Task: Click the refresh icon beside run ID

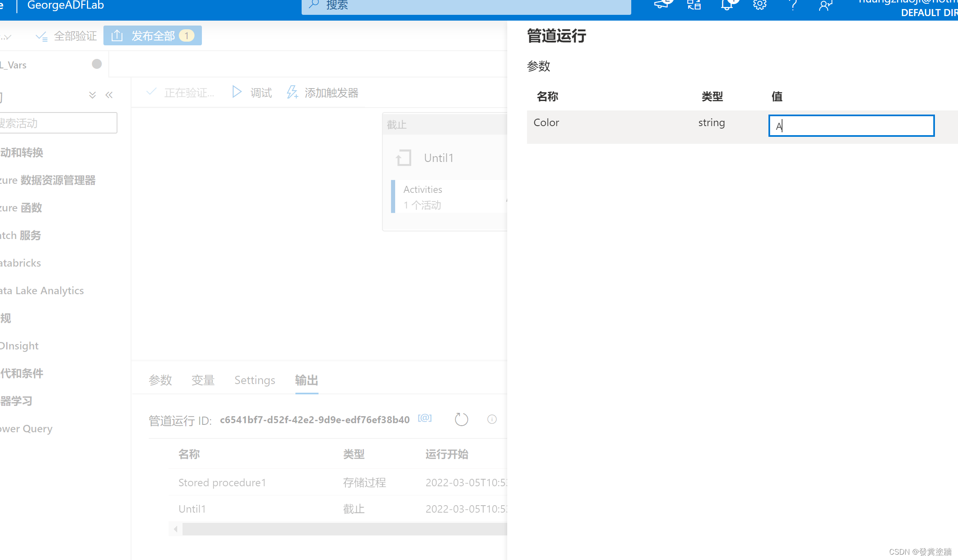Action: pyautogui.click(x=461, y=419)
